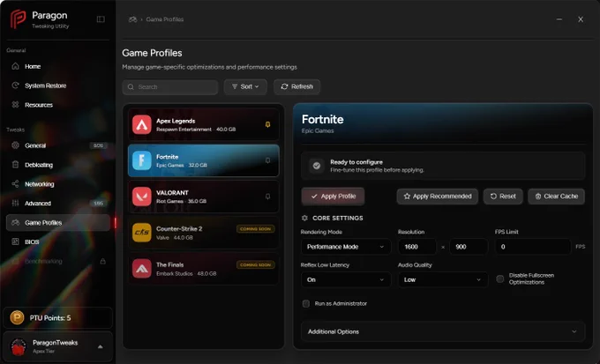Click the search magnifier icon

131,86
